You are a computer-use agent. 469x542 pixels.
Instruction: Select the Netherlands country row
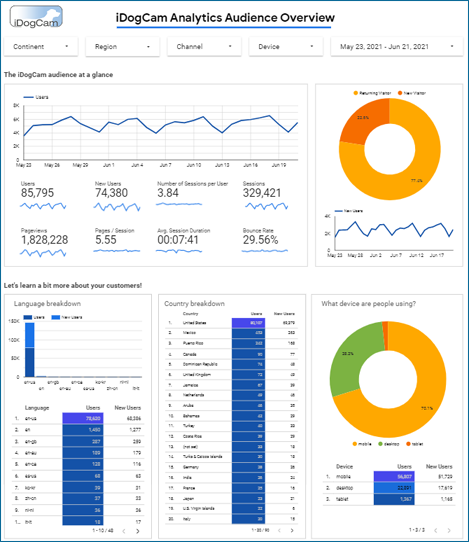point(232,395)
